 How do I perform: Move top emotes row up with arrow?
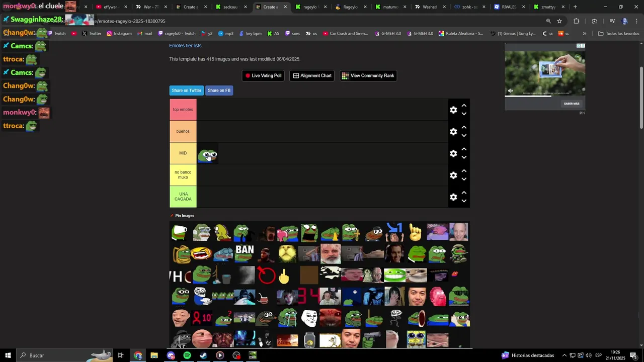tap(464, 106)
